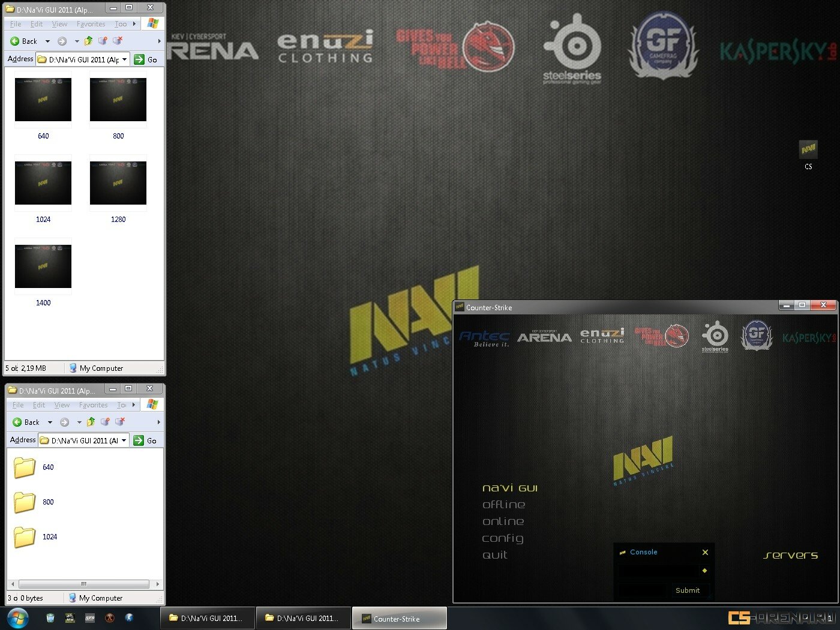Open Back history dropdown arrow in top Explorer
Viewport: 840px width, 630px height.
[x=47, y=41]
